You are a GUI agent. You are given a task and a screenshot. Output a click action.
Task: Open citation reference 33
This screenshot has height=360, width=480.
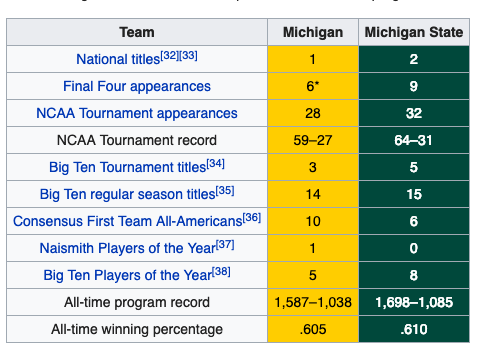[188, 55]
